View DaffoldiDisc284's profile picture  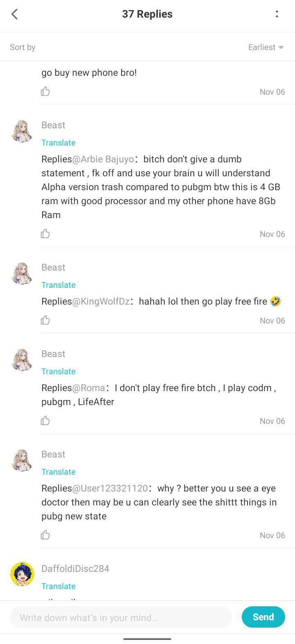pos(22,574)
